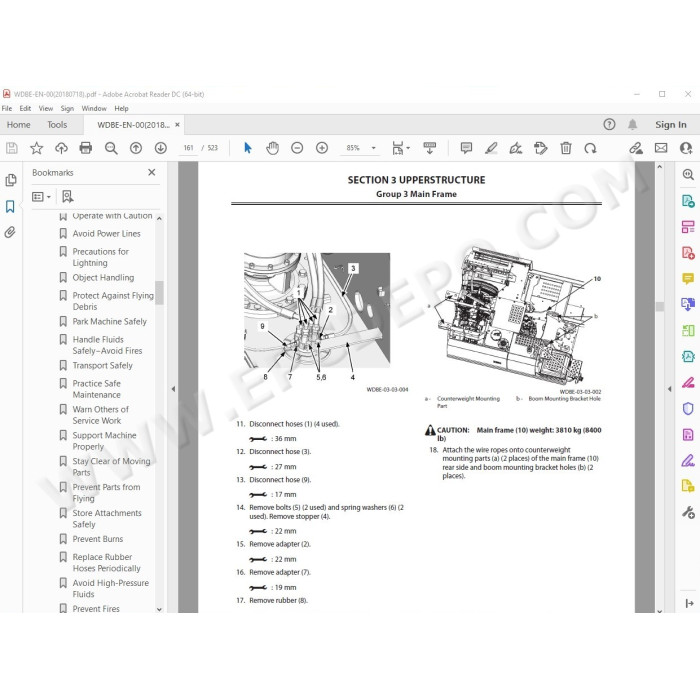
Task: Switch to the Home tab
Action: click(19, 125)
